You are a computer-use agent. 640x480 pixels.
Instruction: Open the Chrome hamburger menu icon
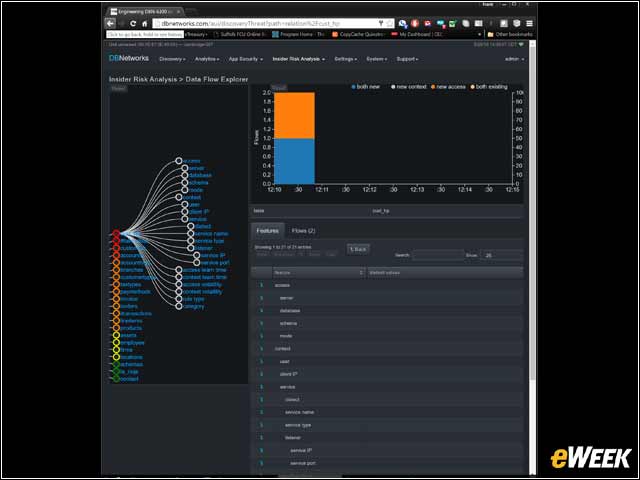tap(529, 24)
